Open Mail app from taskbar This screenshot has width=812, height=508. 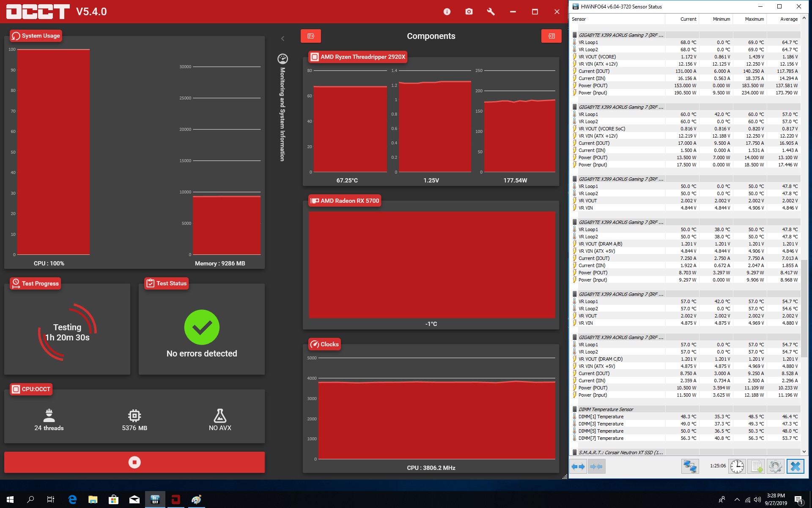pos(134,500)
